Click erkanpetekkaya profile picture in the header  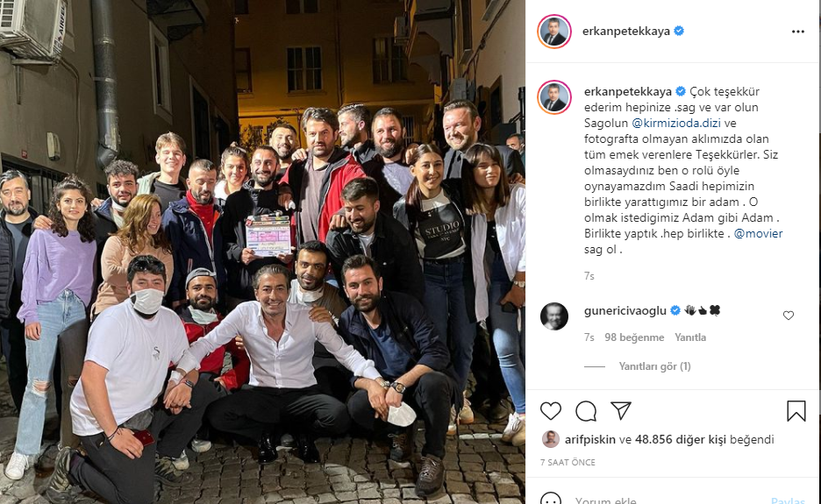(554, 32)
